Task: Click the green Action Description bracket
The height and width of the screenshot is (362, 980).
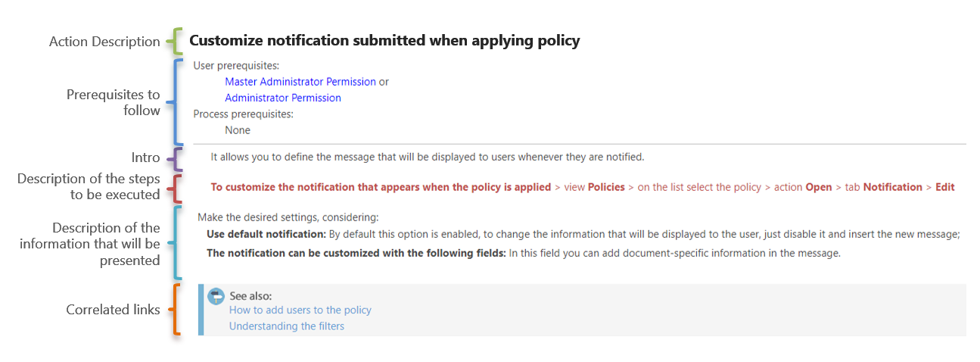Action: tap(176, 42)
